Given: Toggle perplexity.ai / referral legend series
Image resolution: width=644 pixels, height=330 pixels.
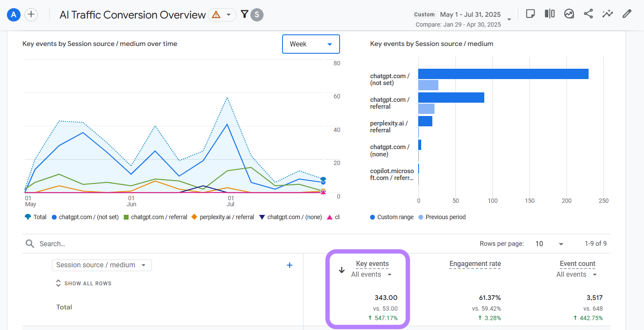Looking at the screenshot, I should (x=222, y=217).
